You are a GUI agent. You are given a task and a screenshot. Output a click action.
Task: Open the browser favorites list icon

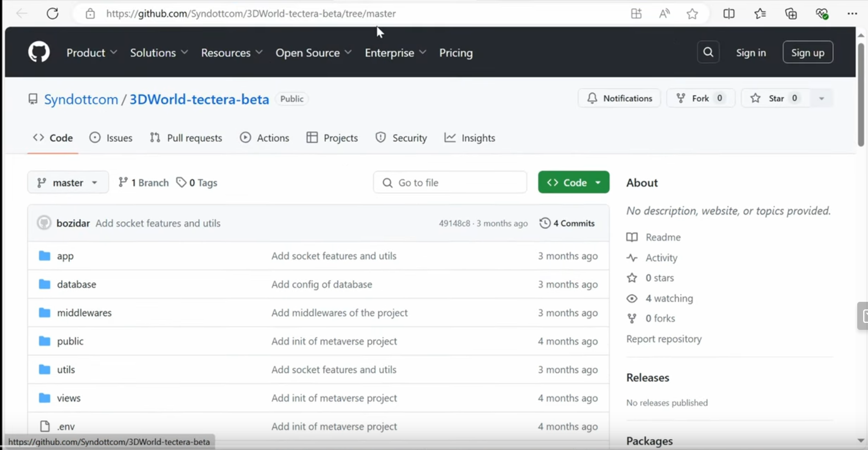[x=760, y=14]
